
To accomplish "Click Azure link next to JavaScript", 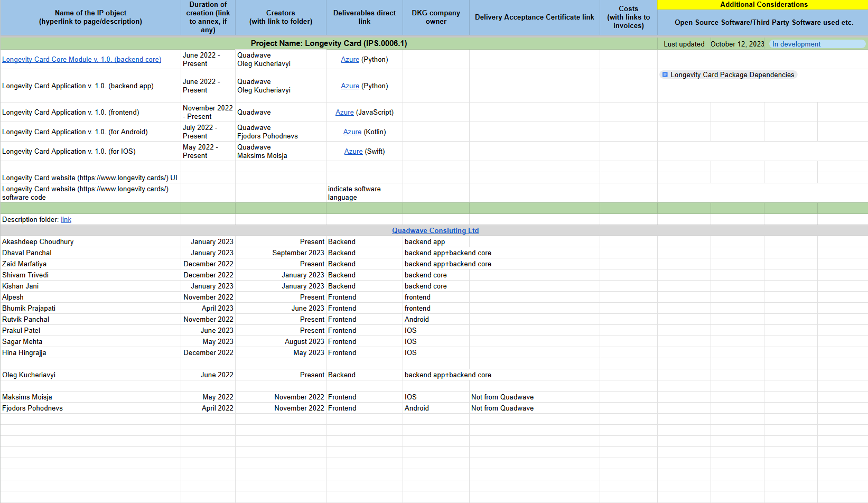I will tap(344, 113).
